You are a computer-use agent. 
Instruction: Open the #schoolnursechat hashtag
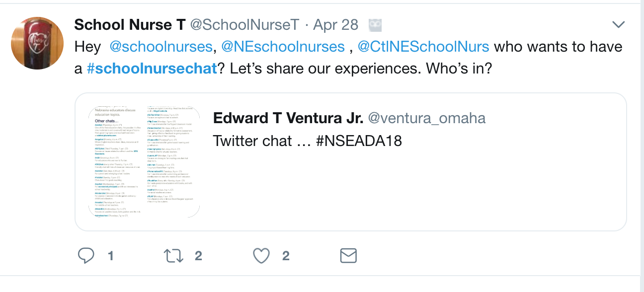(x=152, y=68)
